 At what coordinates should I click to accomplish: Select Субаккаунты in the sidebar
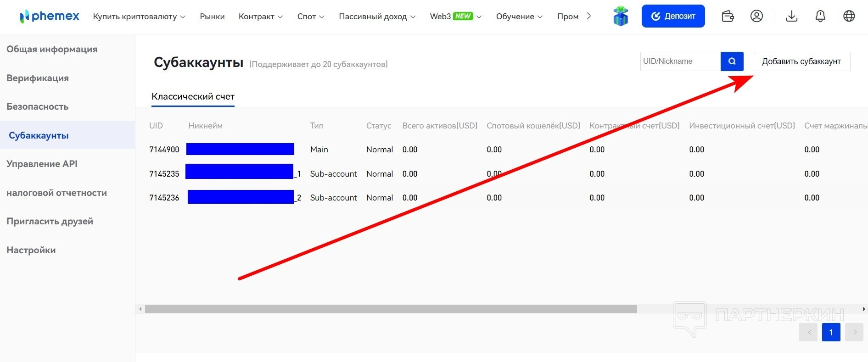(67, 135)
